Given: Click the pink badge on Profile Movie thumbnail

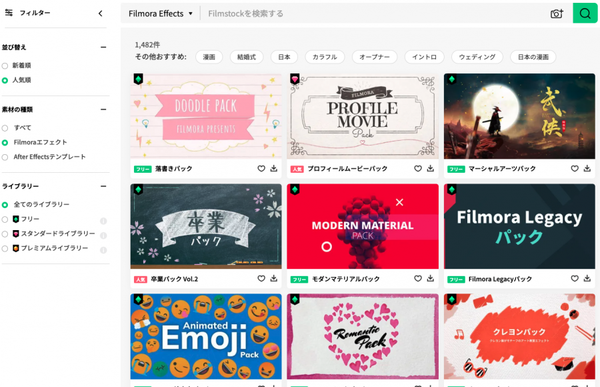Looking at the screenshot, I should [295, 79].
